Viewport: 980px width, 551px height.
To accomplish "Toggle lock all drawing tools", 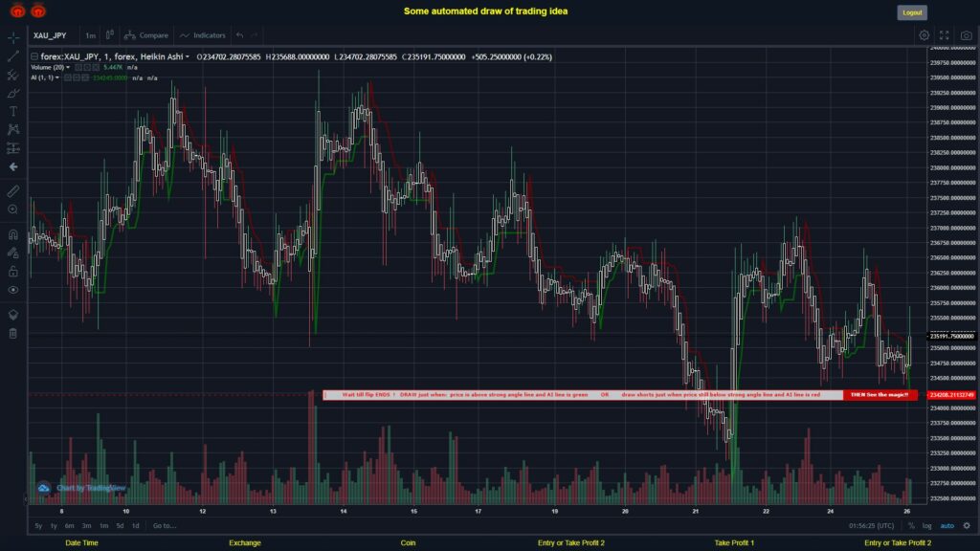I will [13, 271].
